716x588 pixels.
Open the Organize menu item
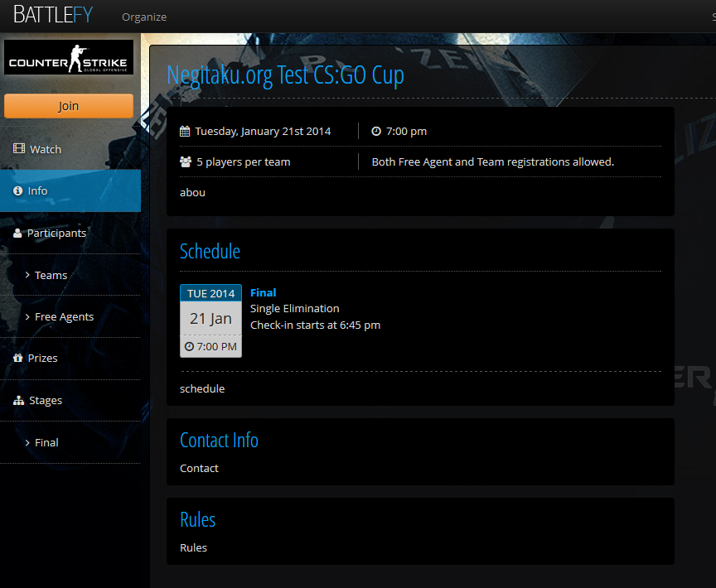(144, 17)
